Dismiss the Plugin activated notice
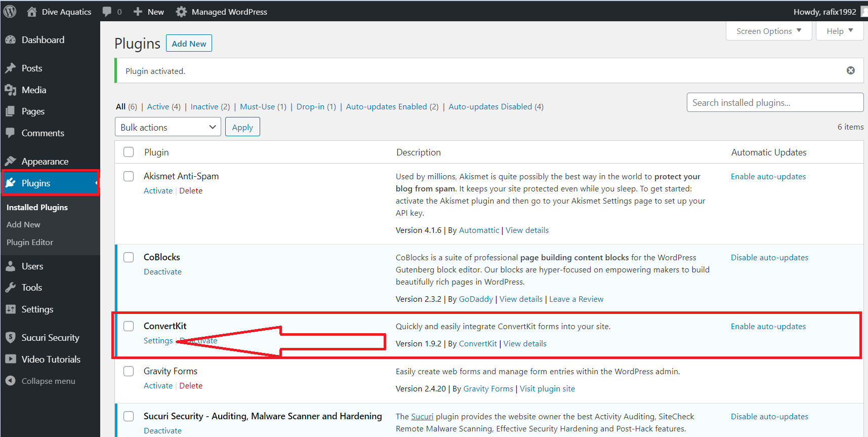868x437 pixels. pyautogui.click(x=851, y=70)
